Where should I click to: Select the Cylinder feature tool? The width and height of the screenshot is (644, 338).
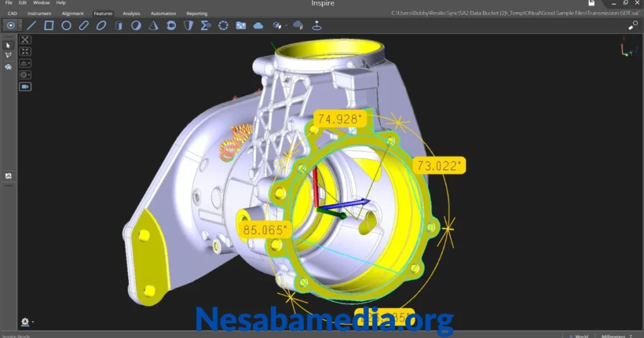(119, 25)
